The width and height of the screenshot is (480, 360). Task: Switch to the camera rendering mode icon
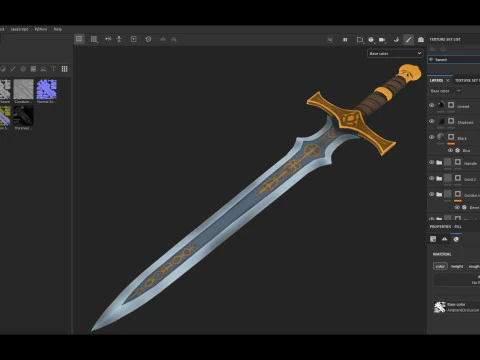pos(421,40)
